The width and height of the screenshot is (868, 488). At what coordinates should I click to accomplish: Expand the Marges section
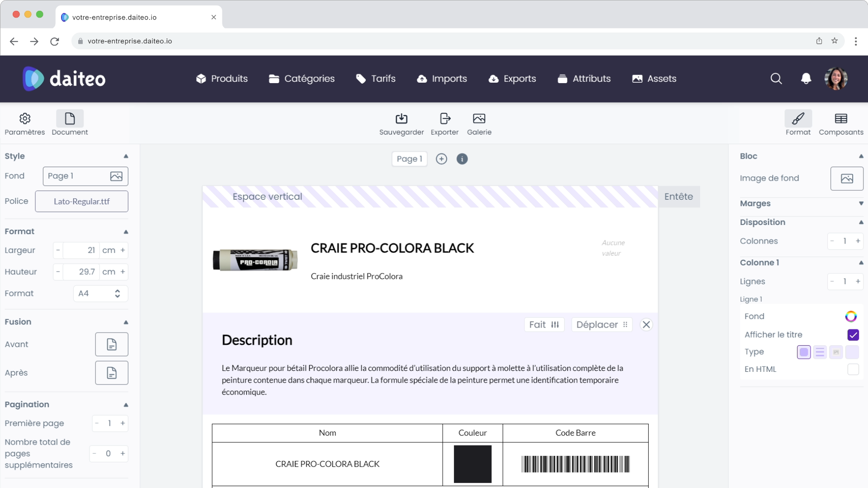click(x=861, y=203)
